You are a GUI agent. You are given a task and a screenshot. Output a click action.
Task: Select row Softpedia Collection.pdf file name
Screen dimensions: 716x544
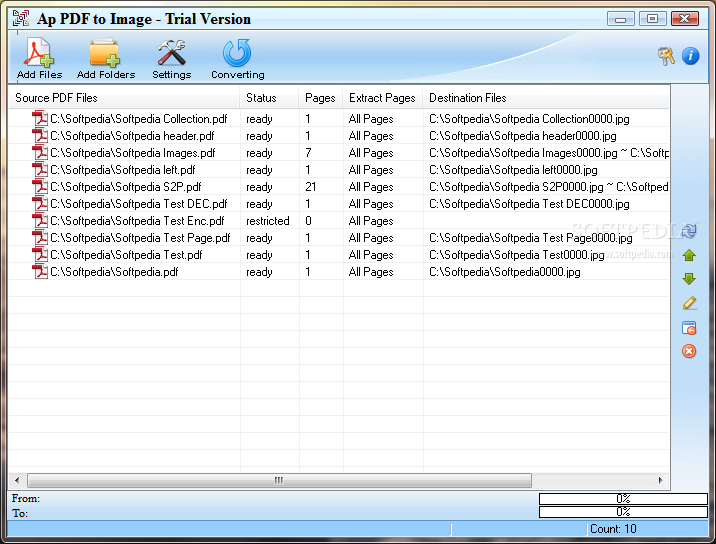pos(139,119)
